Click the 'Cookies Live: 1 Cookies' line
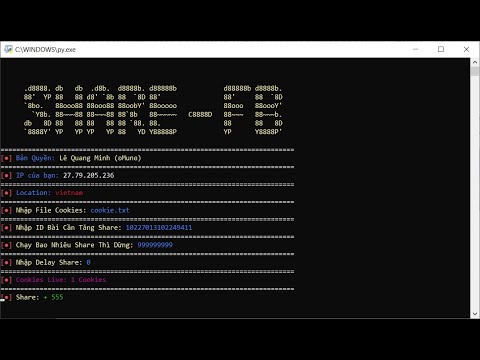This screenshot has height=360, width=480. tap(61, 280)
